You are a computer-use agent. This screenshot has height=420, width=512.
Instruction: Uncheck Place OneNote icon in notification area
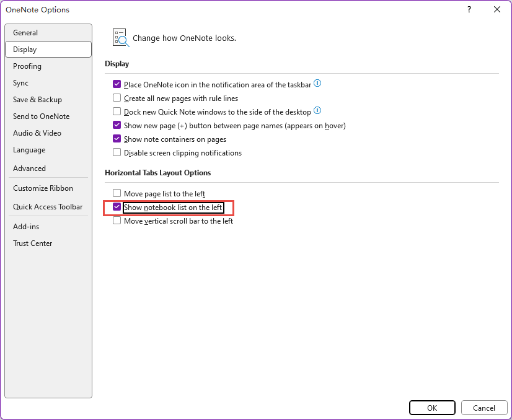117,84
